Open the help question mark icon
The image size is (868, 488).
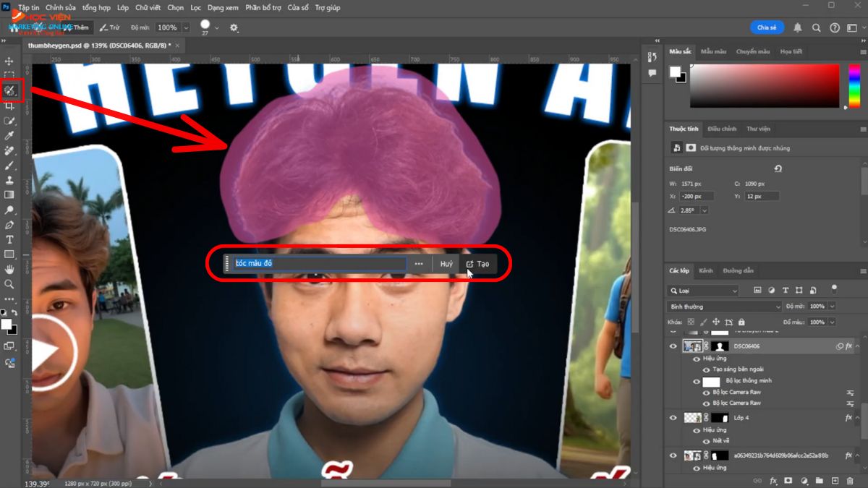834,27
